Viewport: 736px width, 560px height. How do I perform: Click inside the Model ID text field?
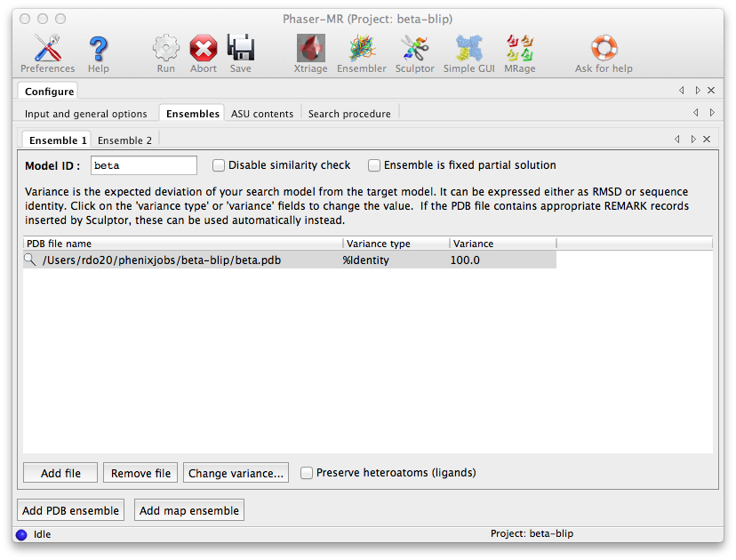point(143,165)
